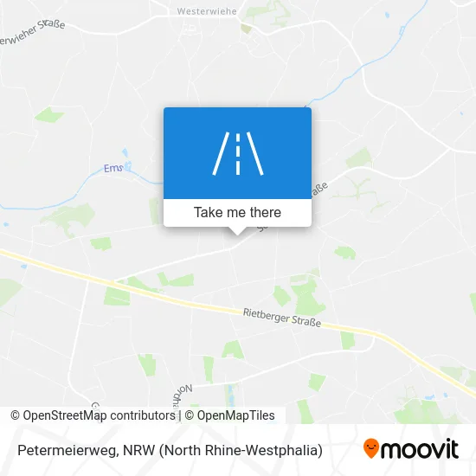Click the blue header area of popup card
This screenshot has height=476, width=476.
(237, 153)
